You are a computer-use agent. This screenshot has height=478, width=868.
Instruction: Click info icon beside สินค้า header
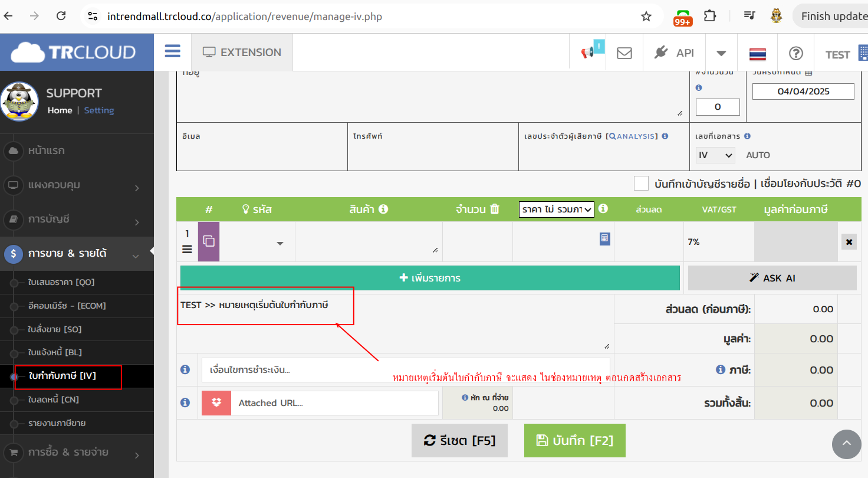click(x=383, y=209)
